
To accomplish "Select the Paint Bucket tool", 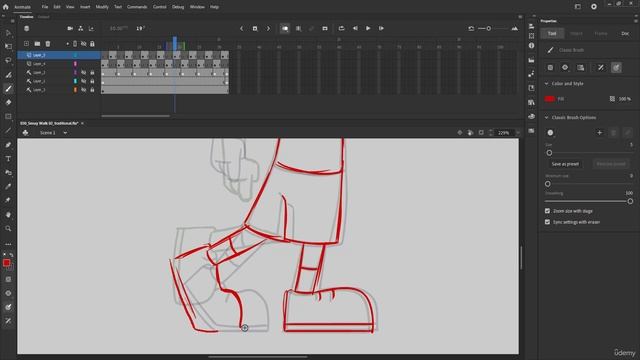I will tap(8, 173).
